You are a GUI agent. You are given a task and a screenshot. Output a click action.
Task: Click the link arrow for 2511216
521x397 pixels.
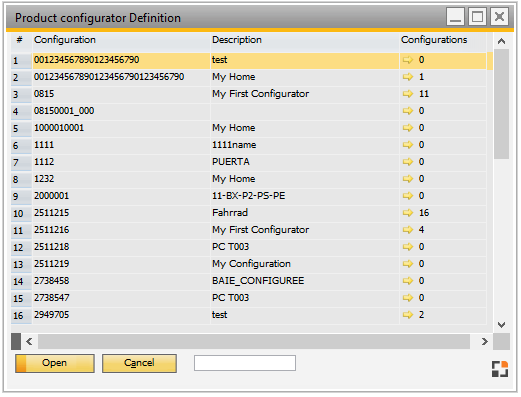coord(407,230)
